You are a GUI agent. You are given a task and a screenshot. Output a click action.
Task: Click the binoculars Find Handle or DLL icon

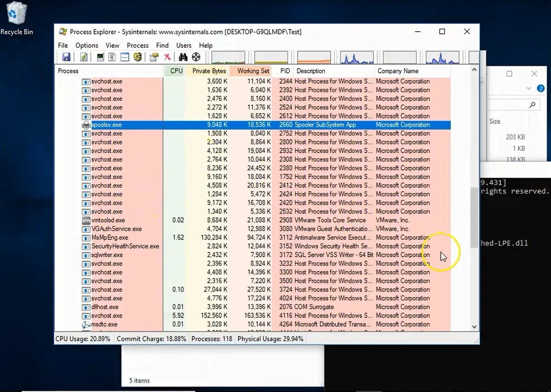coord(183,57)
